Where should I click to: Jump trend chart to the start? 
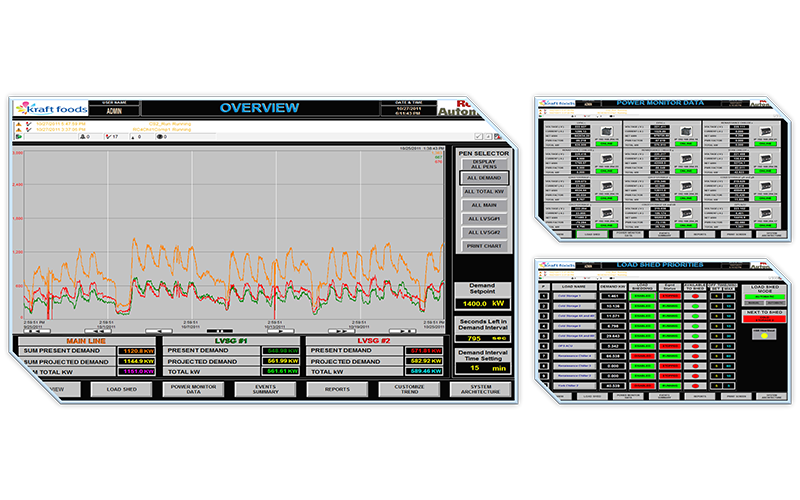pyautogui.click(x=37, y=331)
